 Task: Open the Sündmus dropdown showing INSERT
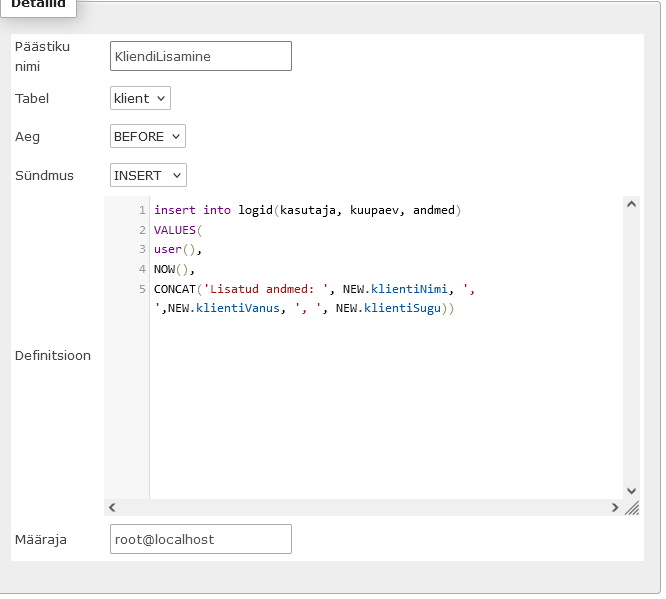pos(148,175)
